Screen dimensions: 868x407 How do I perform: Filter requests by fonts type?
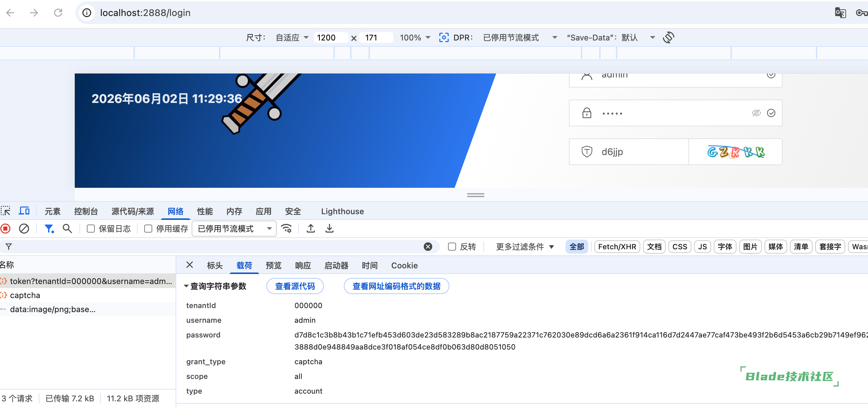click(x=725, y=247)
